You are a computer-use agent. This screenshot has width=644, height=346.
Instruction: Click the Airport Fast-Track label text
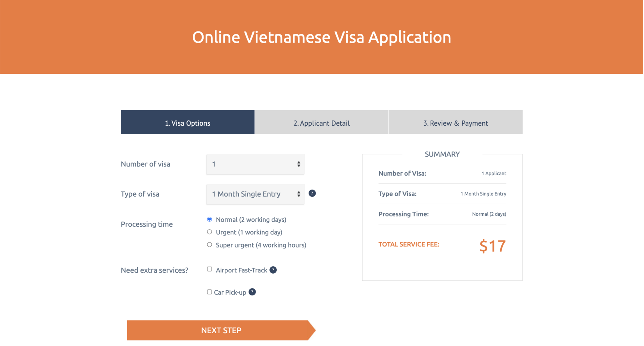tap(241, 270)
